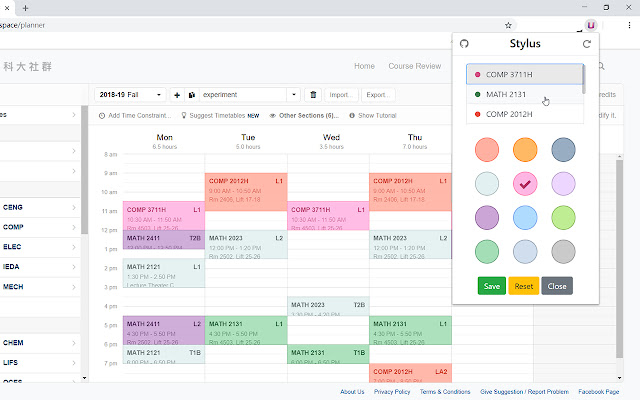Expand the ELEC department in sidebar
This screenshot has height=400, width=640.
(x=39, y=247)
